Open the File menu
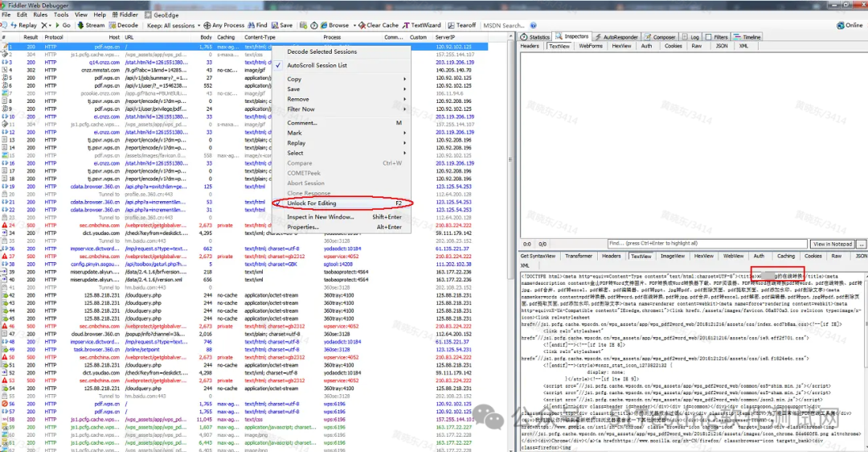 click(x=6, y=15)
